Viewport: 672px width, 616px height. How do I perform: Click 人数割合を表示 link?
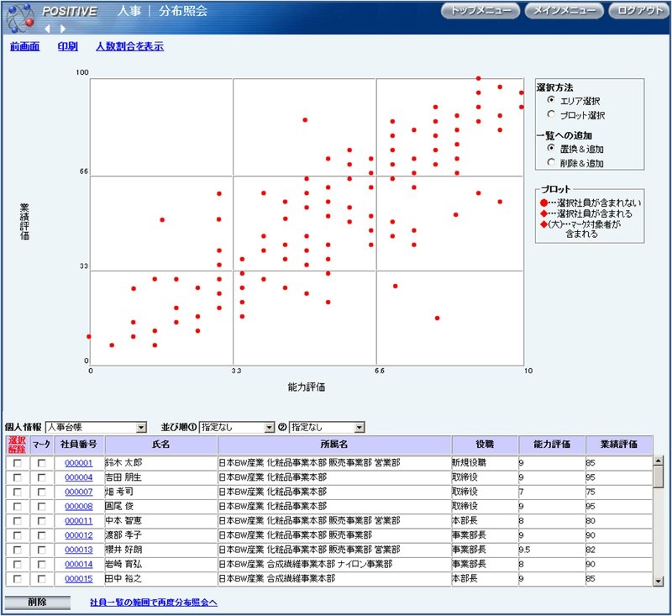click(x=129, y=46)
